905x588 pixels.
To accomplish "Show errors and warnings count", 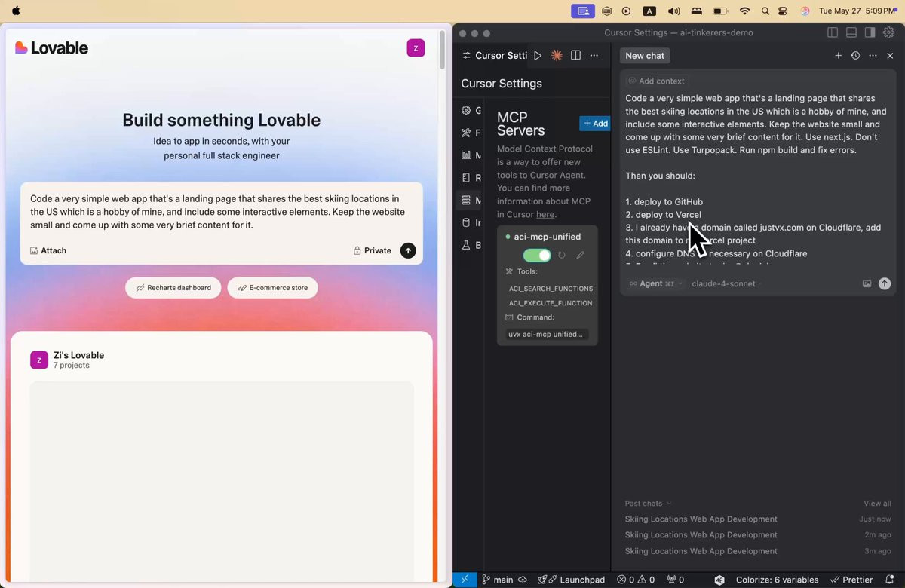I will click(x=636, y=580).
